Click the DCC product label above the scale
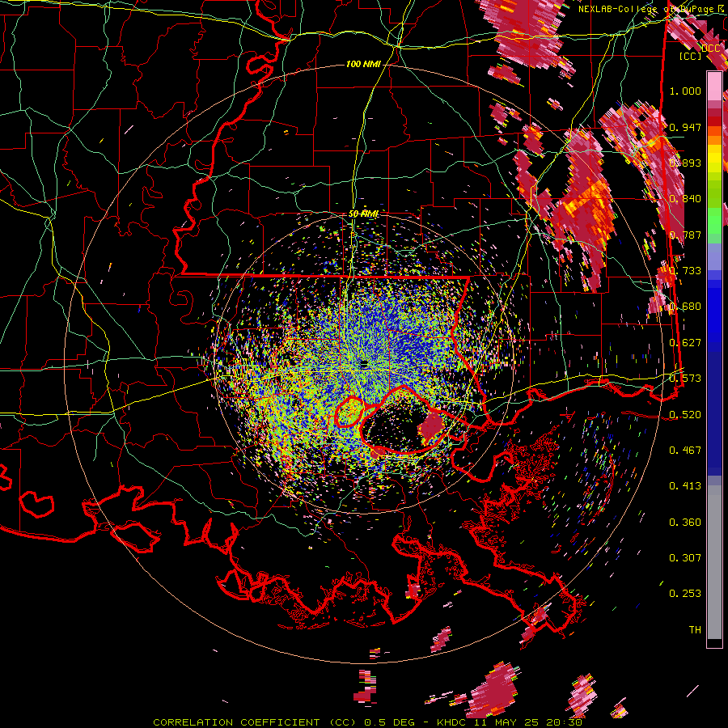The width and height of the screenshot is (728, 728). coord(710,49)
